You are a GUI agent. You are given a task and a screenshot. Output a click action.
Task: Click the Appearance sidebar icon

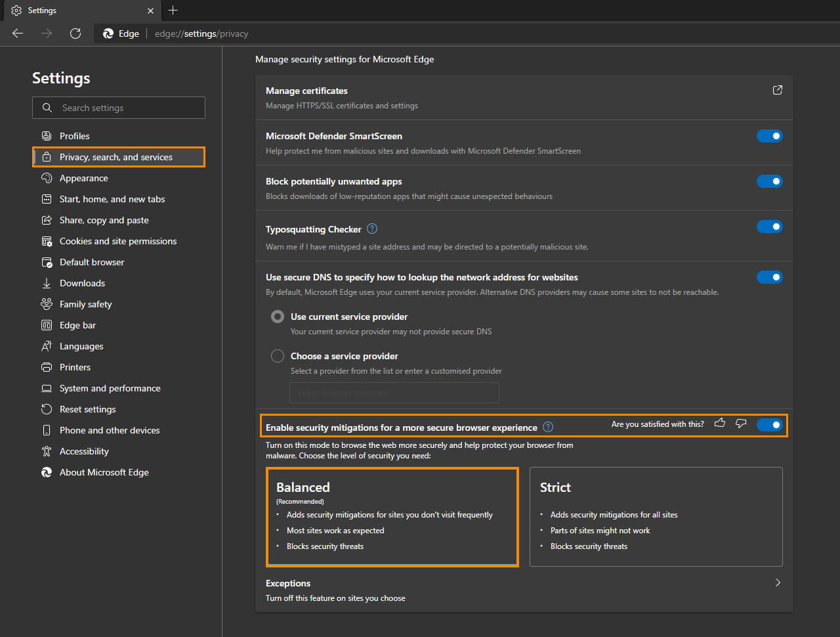point(47,178)
